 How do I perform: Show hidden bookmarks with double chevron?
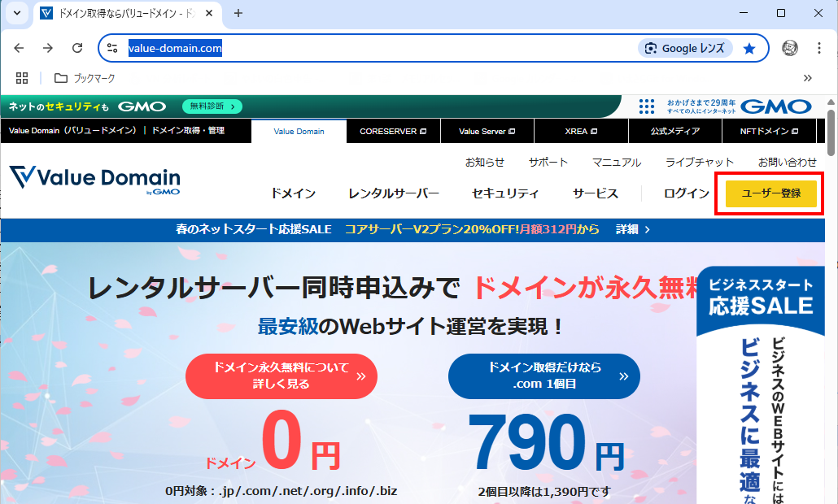[807, 78]
